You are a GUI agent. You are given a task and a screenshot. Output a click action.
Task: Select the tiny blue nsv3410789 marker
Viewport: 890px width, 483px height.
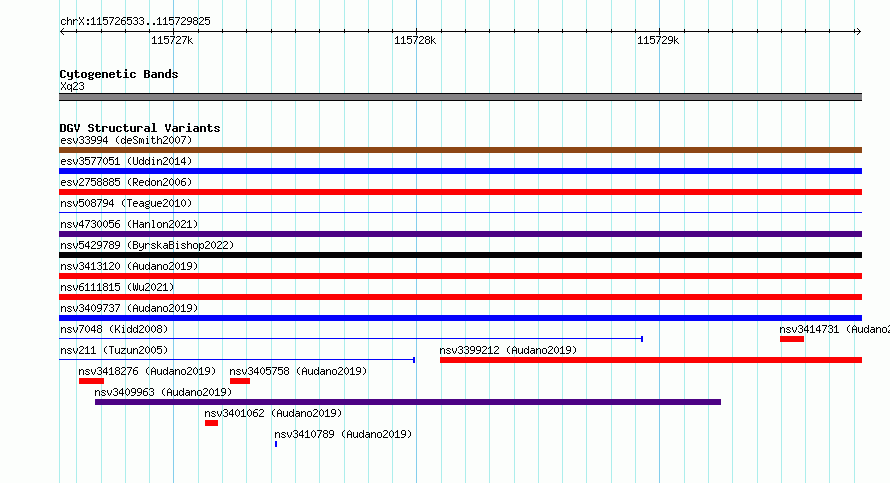click(x=276, y=444)
